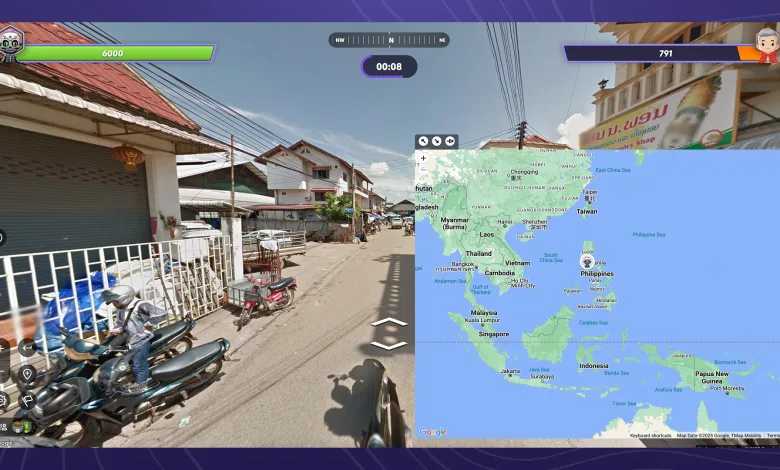Click the undo move back arrow
Image resolution: width=780 pixels, height=470 pixels.
pos(27,347)
